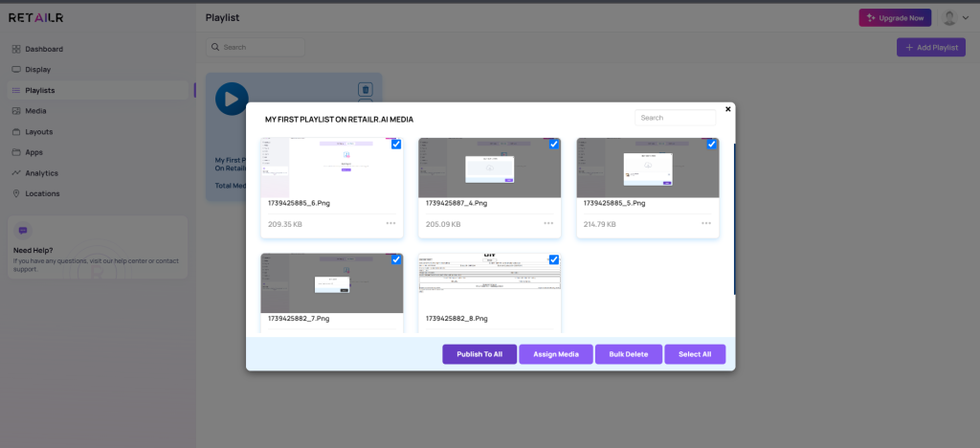Screen dimensions: 980x448
Task: Toggle the checkbox on 1739425885_5.Png
Action: pos(711,145)
